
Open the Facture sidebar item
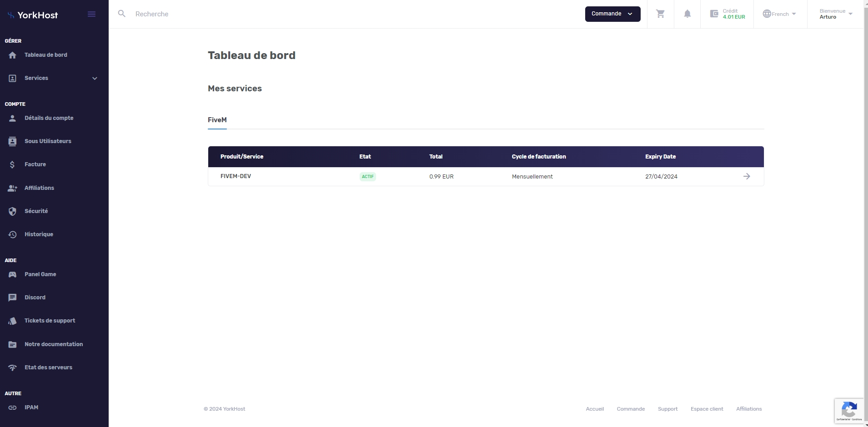click(x=35, y=164)
